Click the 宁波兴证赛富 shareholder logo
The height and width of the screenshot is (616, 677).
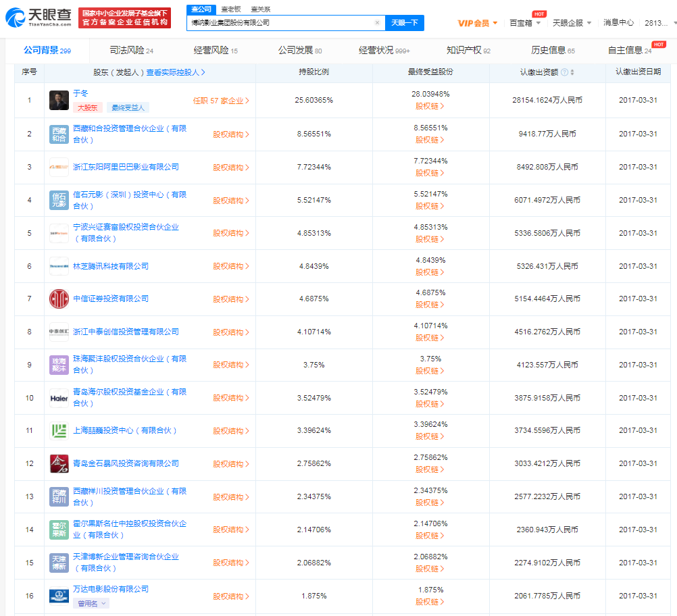[x=59, y=233]
